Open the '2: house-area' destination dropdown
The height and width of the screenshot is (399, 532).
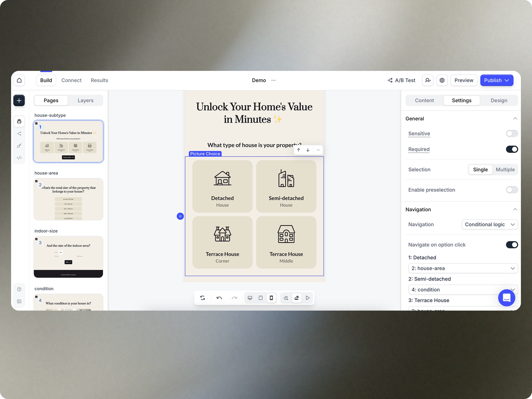[x=463, y=268]
